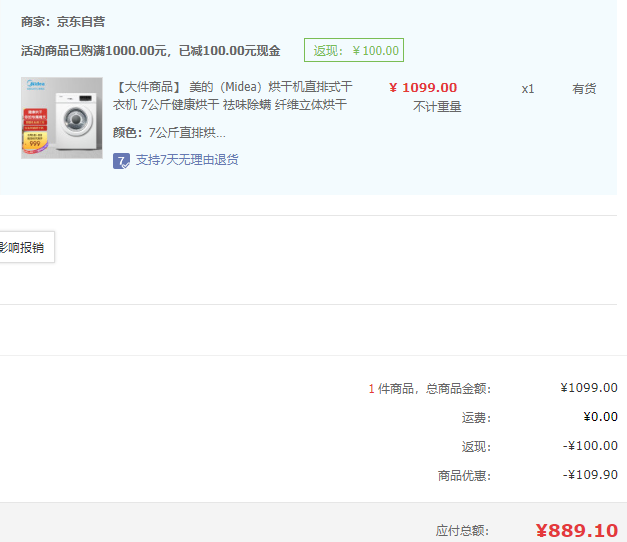
Task: Select the 总商品金额 label
Action: click(458, 388)
